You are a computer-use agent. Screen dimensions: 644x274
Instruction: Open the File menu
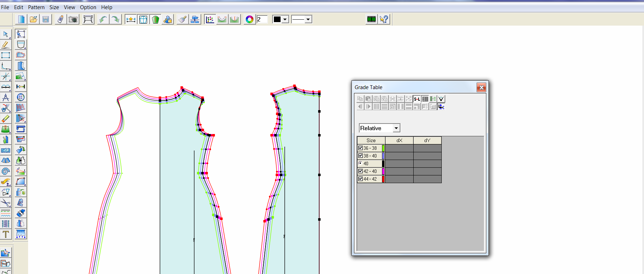click(5, 7)
